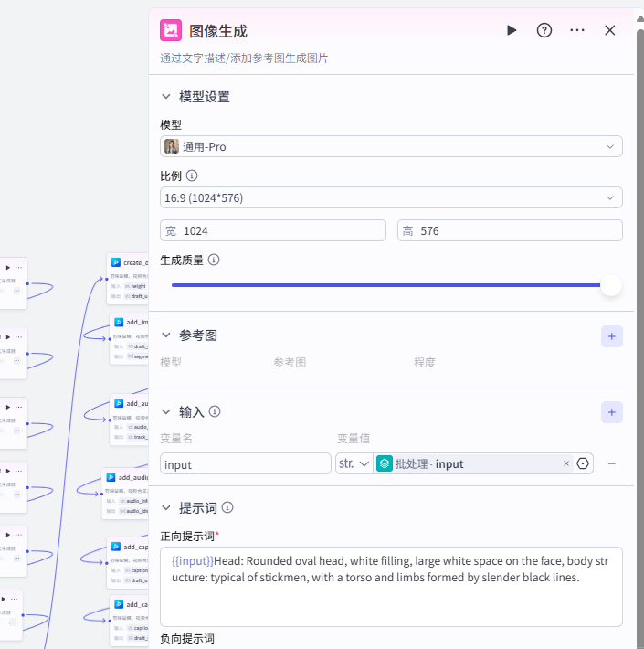Image resolution: width=644 pixels, height=649 pixels.
Task: Open the more options ellipsis menu
Action: pos(577,30)
